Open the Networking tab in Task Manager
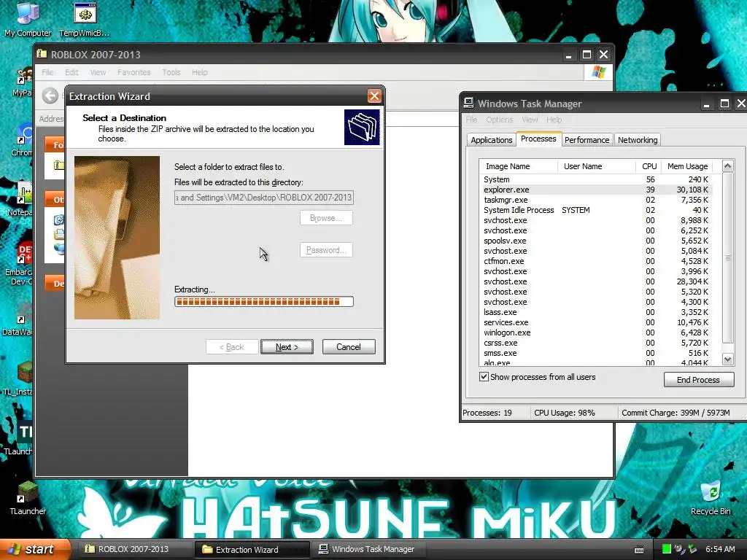 (638, 140)
